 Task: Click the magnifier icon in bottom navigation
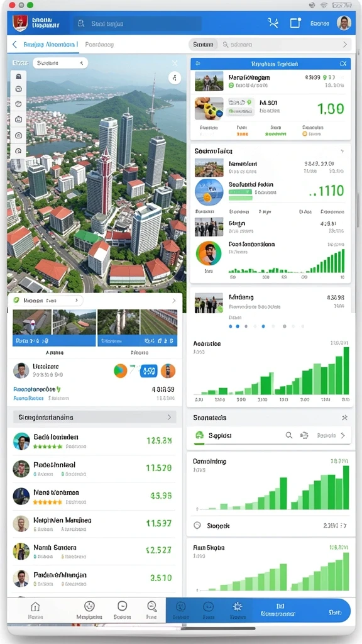[152, 606]
